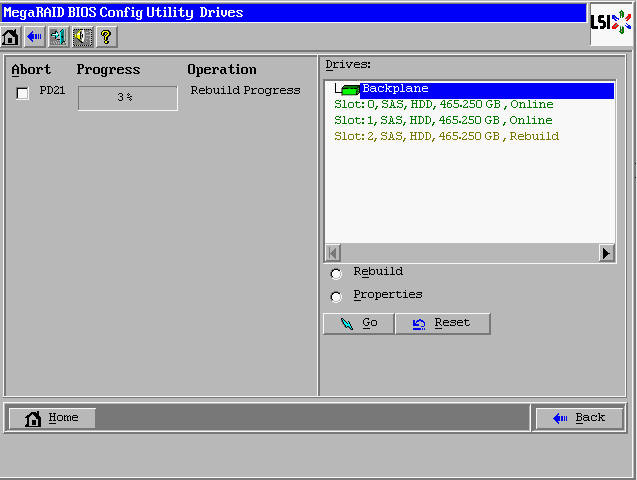The image size is (637, 480).
Task: Click the Home button at the bottom
Action: pyautogui.click(x=52, y=418)
